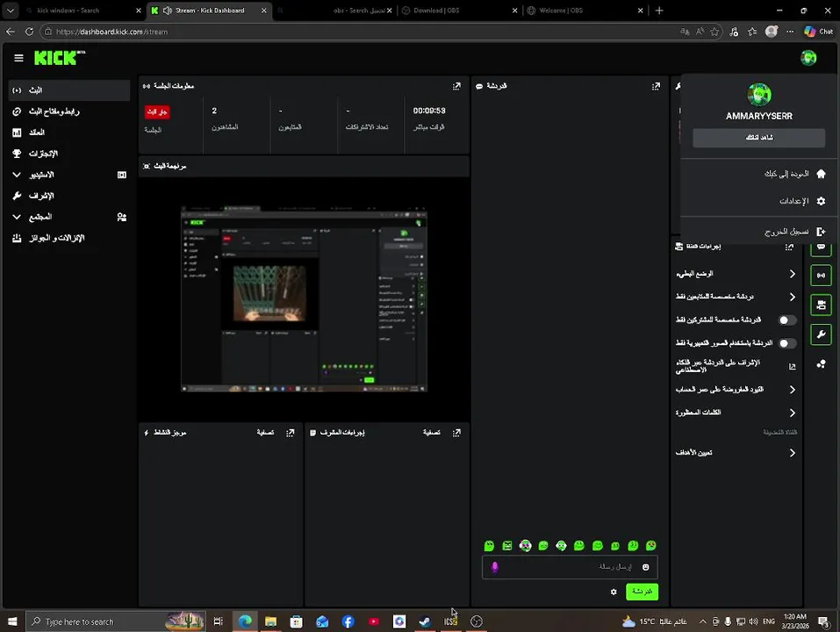
Task: Open File Explorer from the taskbar
Action: (270, 621)
